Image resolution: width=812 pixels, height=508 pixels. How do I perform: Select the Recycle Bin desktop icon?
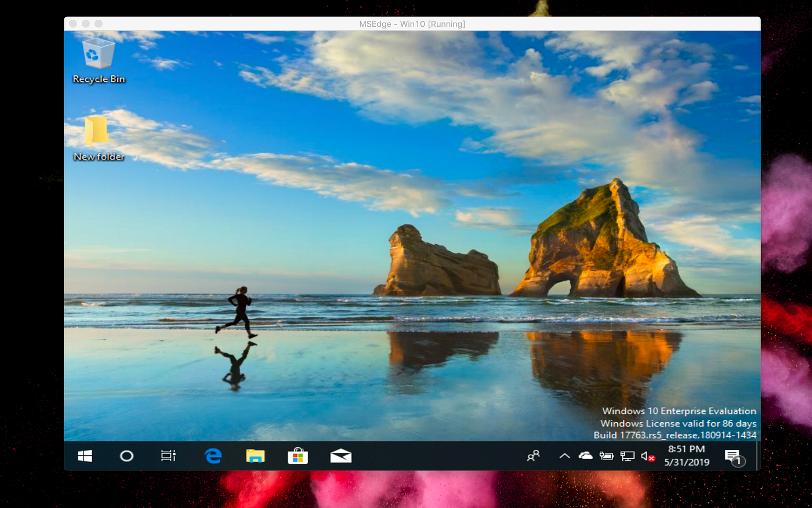[x=99, y=61]
